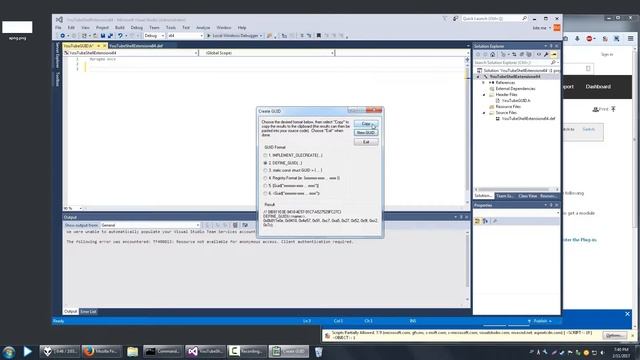Open the Analyze menu
This screenshot has height=360, width=640.
tap(203, 28)
